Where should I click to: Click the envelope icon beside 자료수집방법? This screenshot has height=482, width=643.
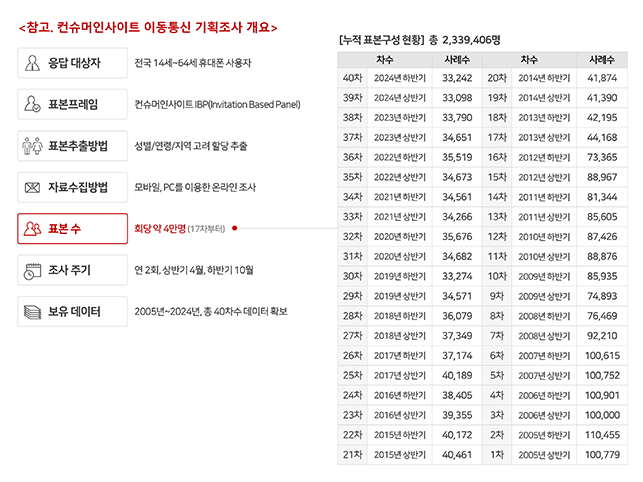[x=32, y=187]
